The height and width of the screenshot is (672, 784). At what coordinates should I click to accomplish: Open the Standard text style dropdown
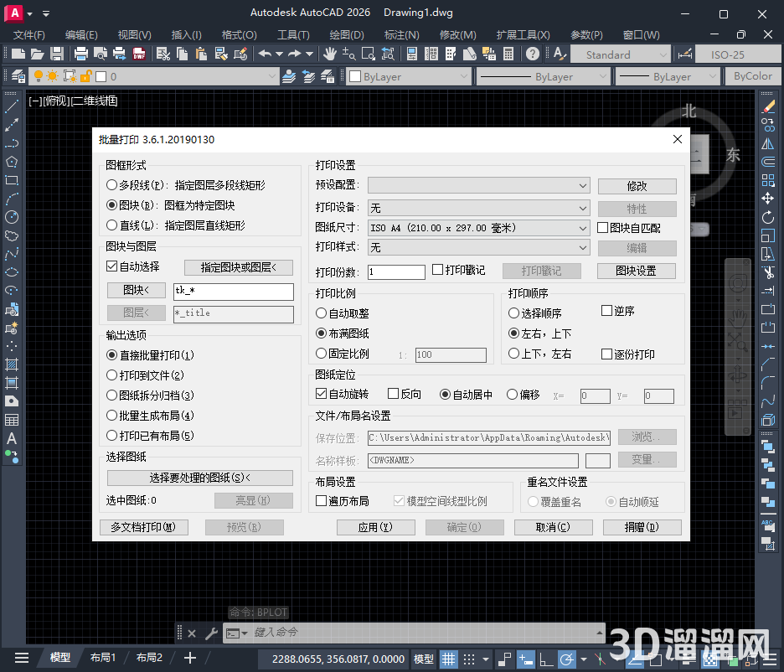click(620, 54)
